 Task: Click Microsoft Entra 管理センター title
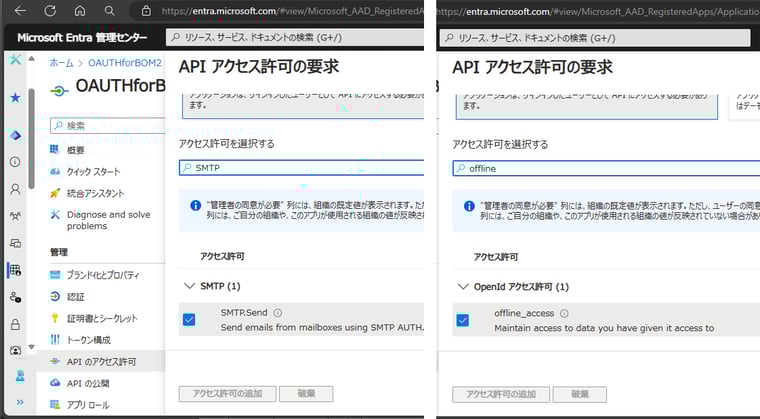click(x=82, y=38)
